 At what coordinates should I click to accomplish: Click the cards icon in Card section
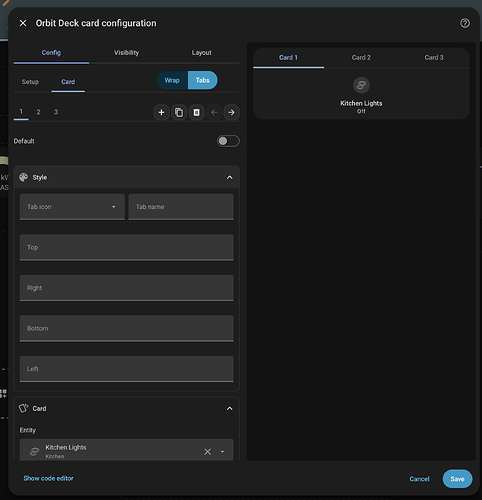(x=23, y=408)
